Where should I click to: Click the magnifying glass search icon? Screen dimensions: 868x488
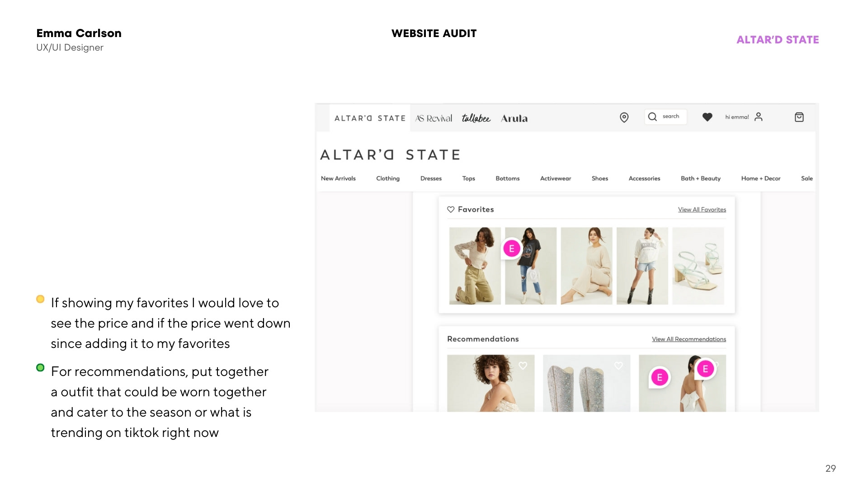pos(652,117)
